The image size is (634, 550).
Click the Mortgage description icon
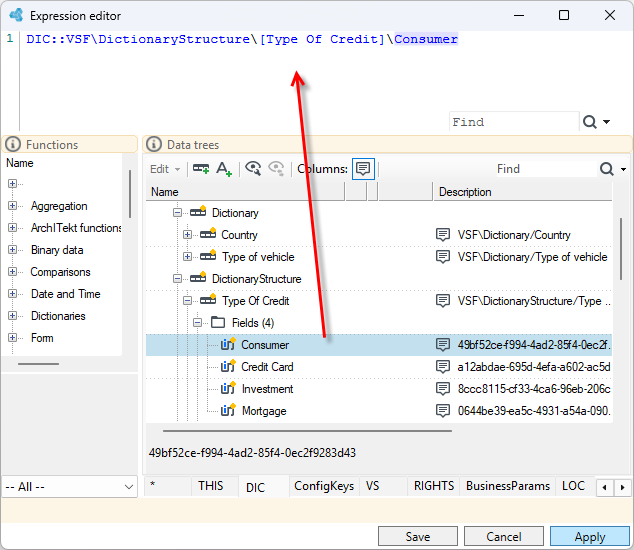[x=443, y=410]
